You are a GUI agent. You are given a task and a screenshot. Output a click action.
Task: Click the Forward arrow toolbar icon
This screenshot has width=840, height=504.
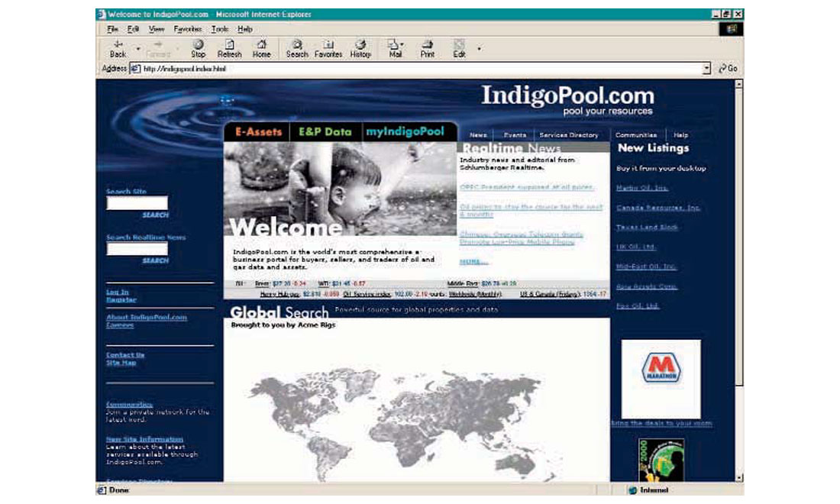[x=158, y=44]
